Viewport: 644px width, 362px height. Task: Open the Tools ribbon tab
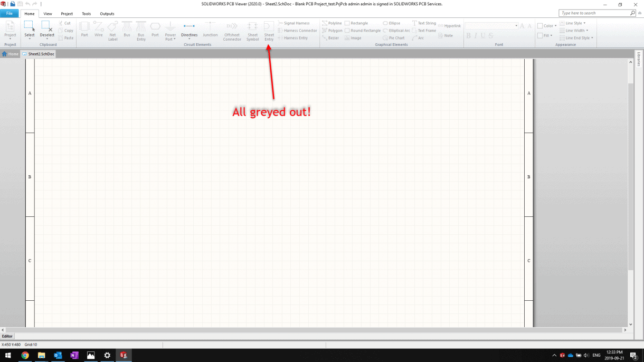86,14
